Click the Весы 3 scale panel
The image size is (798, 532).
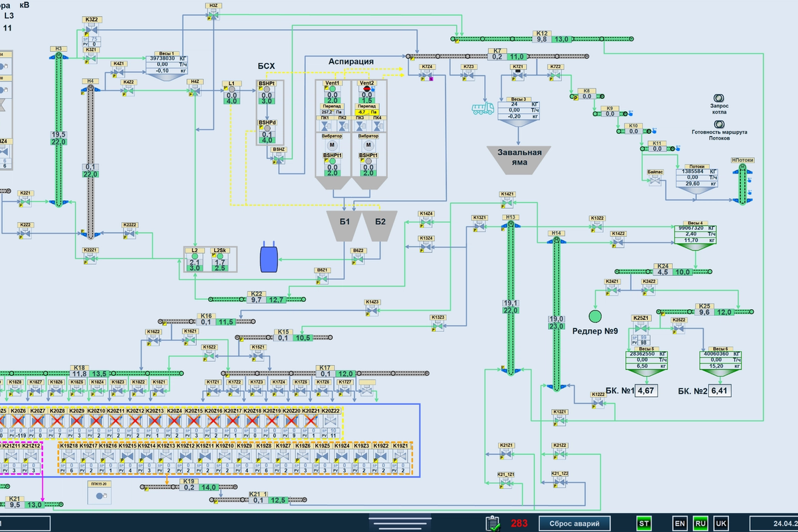(520, 112)
